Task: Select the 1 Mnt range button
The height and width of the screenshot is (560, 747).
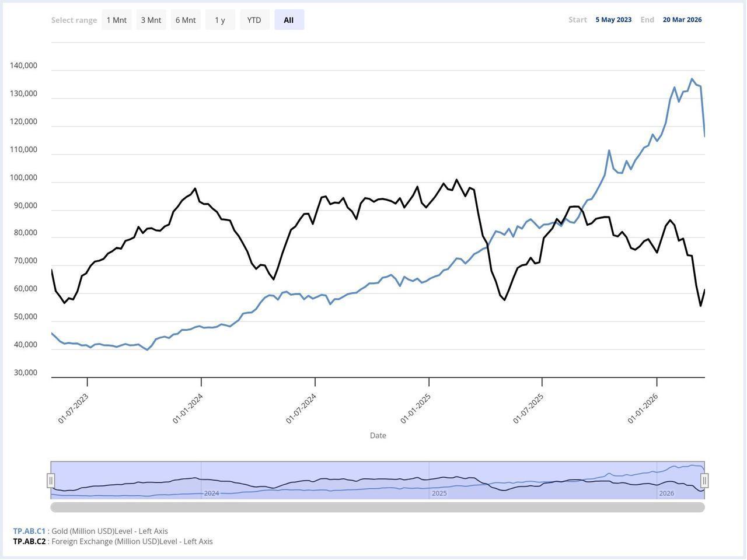Action: 116,19
